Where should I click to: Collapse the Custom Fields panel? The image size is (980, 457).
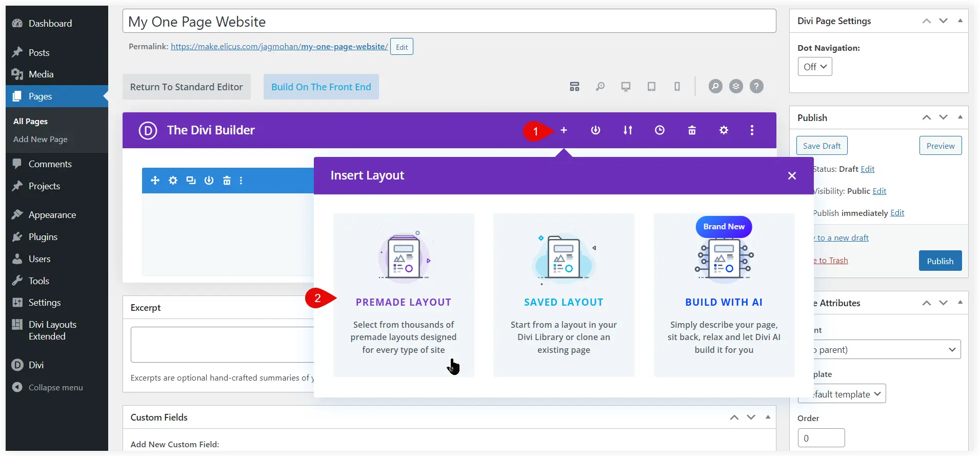[x=768, y=417]
